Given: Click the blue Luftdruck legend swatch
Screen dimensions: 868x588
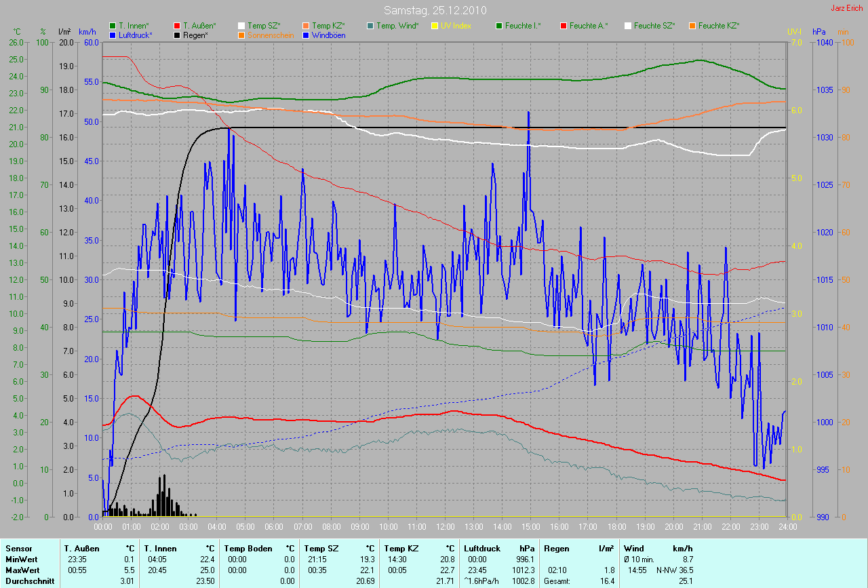Looking at the screenshot, I should click(113, 35).
